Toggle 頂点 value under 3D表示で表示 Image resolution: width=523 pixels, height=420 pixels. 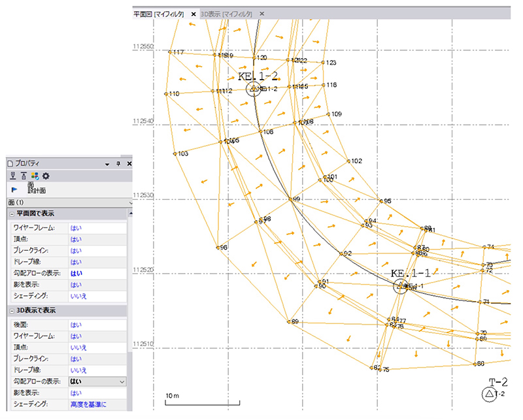point(78,347)
